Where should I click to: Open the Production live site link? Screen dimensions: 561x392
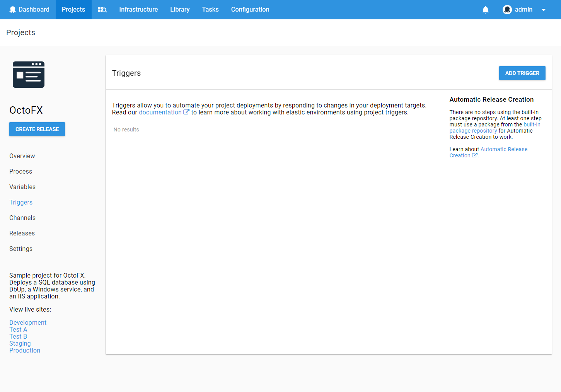coord(25,350)
